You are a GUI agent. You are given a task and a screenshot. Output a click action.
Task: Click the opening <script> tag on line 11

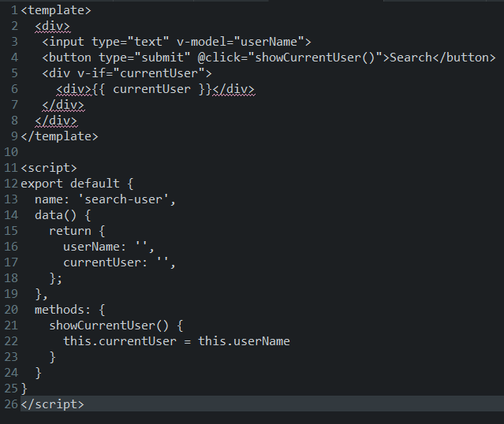(49, 168)
